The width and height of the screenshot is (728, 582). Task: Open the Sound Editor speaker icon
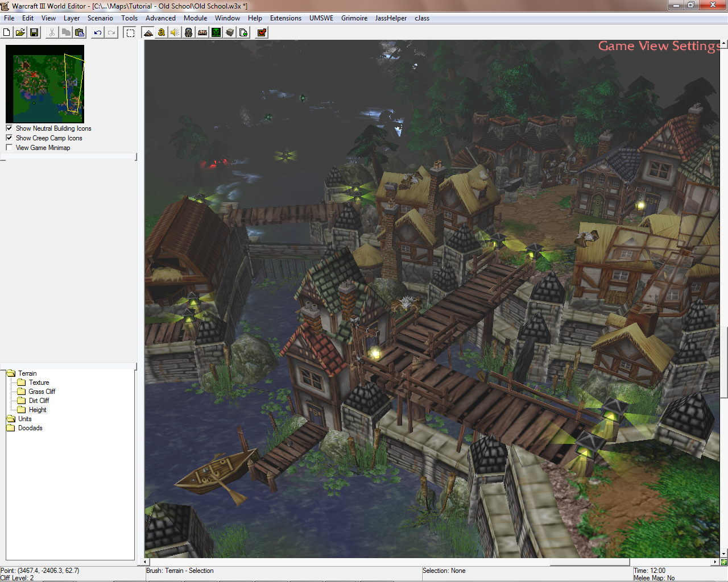point(175,32)
